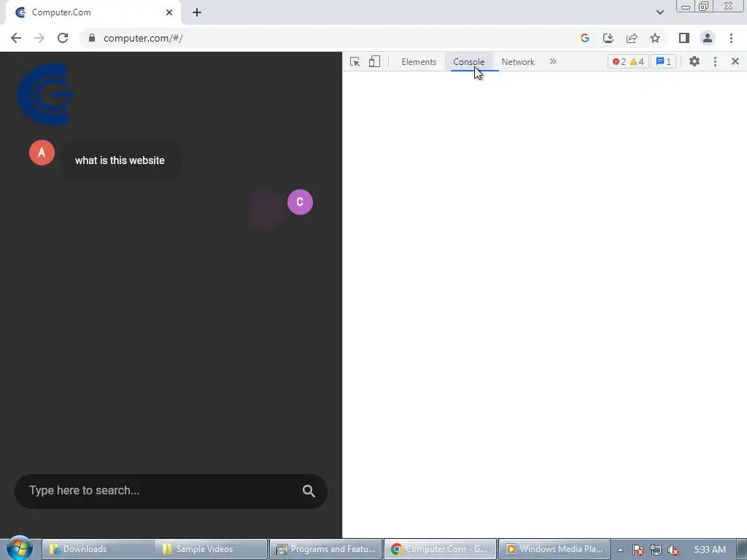Select the Computer.Com browser tab
This screenshot has height=560, width=747.
pyautogui.click(x=93, y=12)
